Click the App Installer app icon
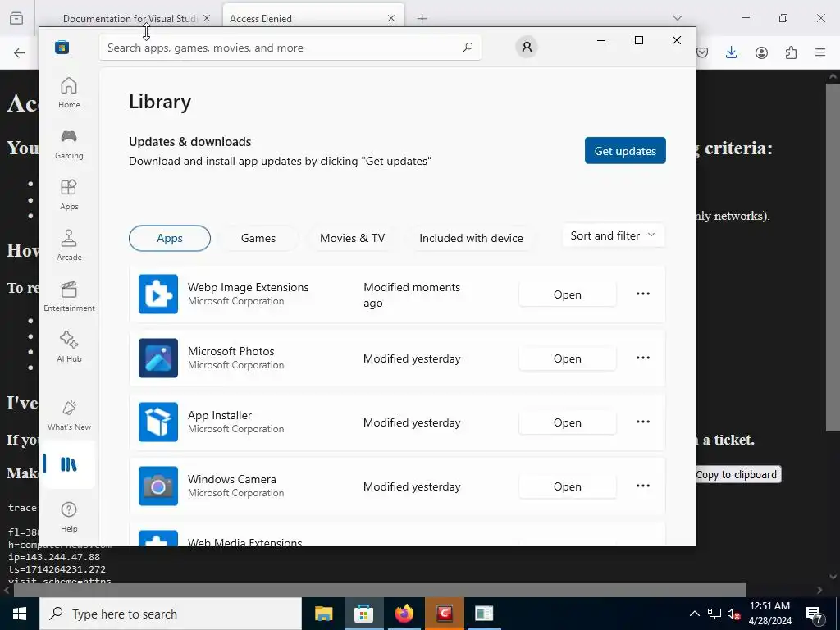This screenshot has width=840, height=630. tap(158, 422)
